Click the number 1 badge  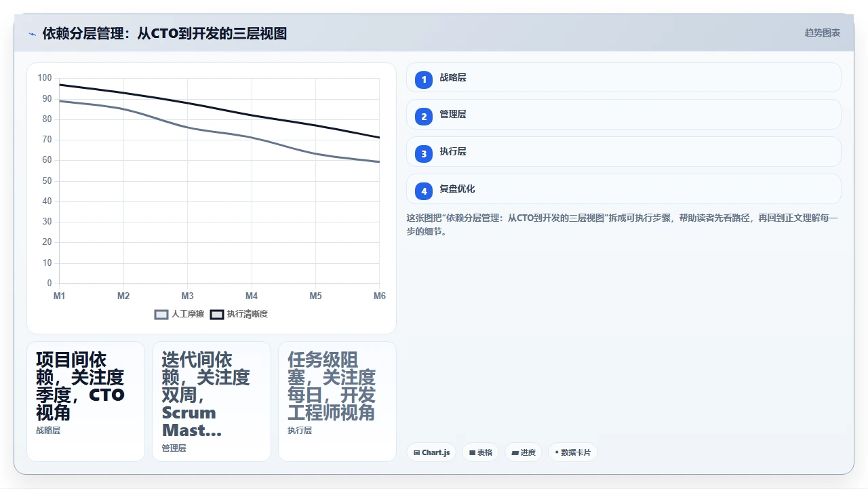424,79
